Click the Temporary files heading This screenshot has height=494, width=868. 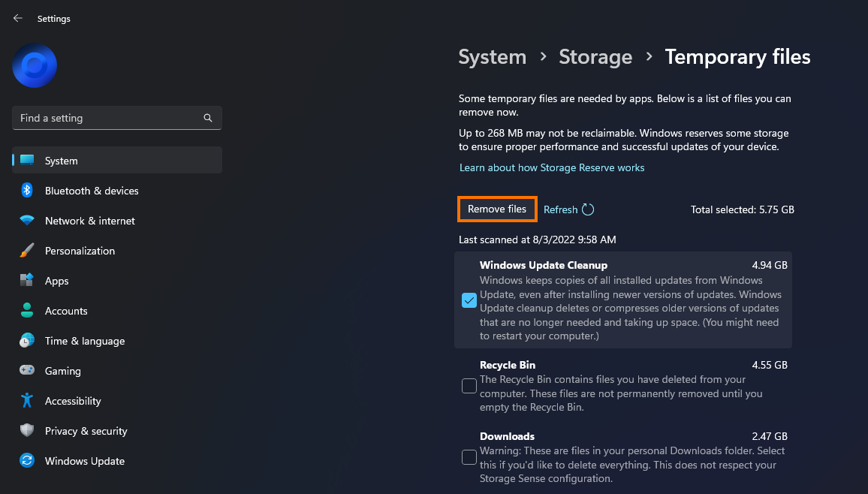click(737, 57)
